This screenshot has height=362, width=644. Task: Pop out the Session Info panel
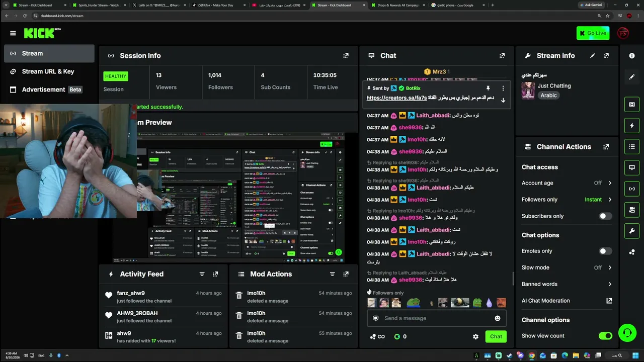[x=346, y=56]
